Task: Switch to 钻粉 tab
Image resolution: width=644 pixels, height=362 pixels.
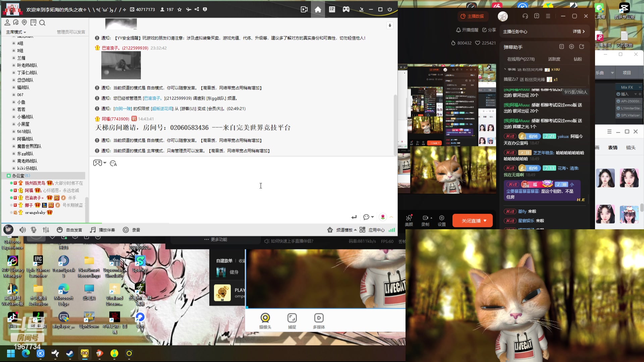Action: [578, 59]
